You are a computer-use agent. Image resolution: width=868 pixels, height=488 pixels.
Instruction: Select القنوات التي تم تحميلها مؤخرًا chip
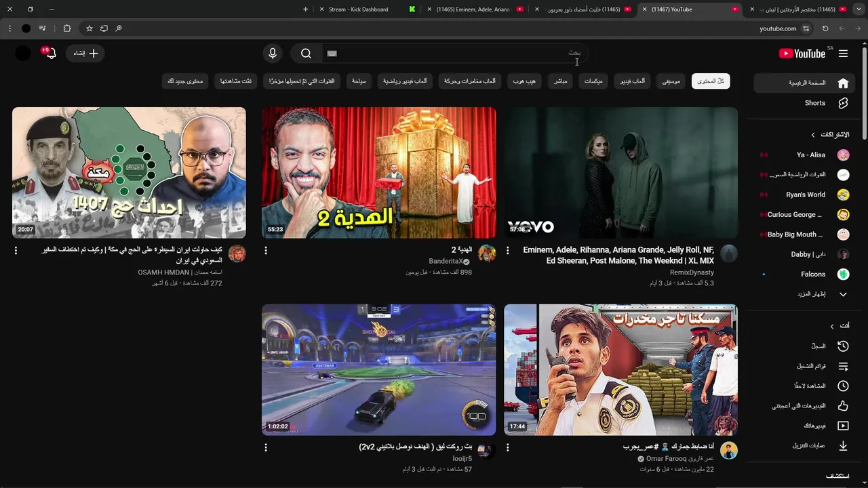(302, 81)
